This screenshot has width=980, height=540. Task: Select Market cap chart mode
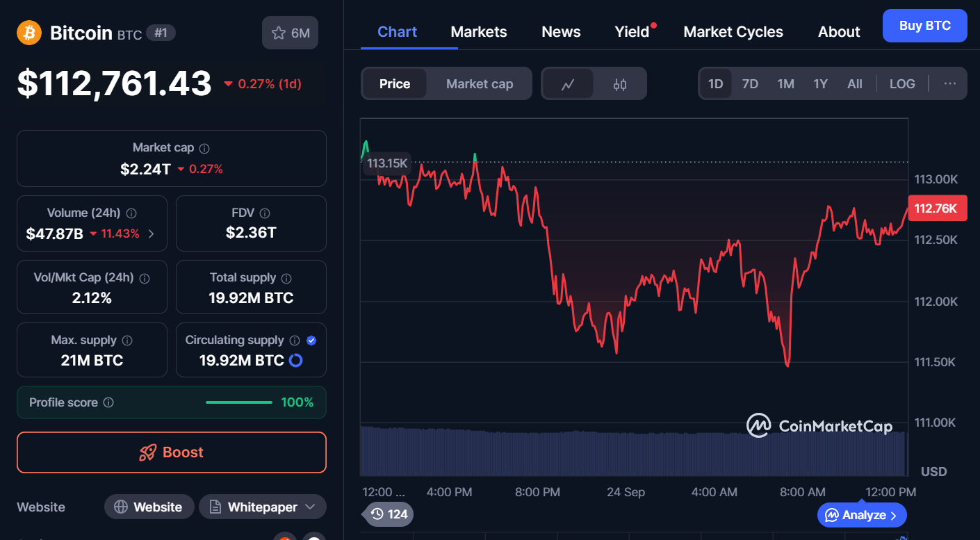[x=480, y=84]
